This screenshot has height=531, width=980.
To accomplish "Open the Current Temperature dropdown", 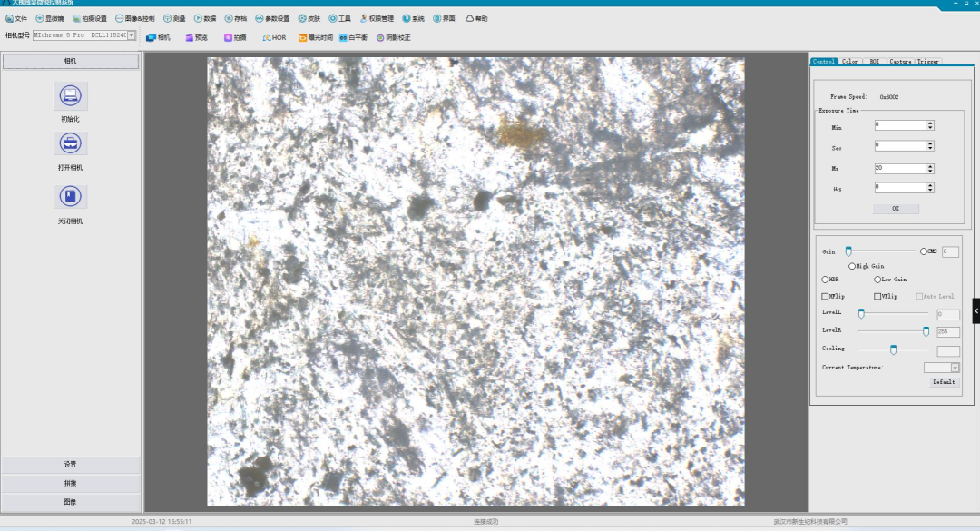I will (955, 368).
